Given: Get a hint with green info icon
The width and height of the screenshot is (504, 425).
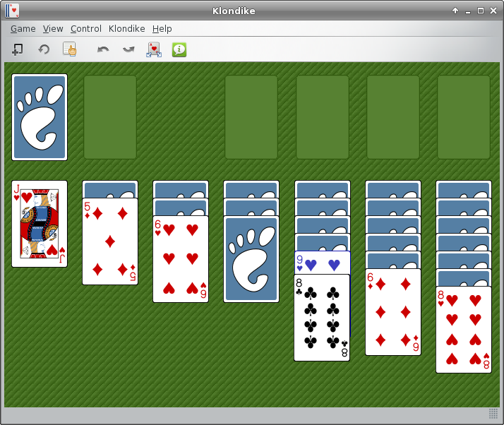Looking at the screenshot, I should (179, 49).
